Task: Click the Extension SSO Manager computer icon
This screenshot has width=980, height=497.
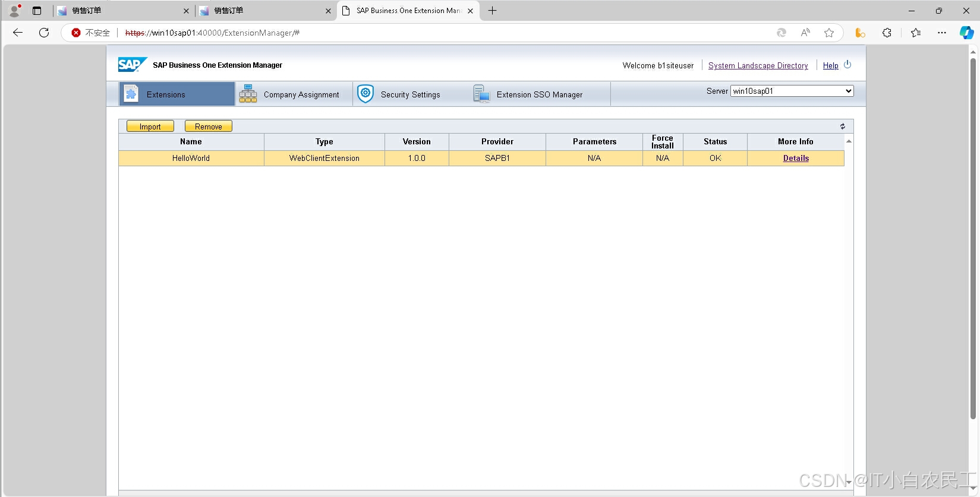Action: [x=481, y=94]
